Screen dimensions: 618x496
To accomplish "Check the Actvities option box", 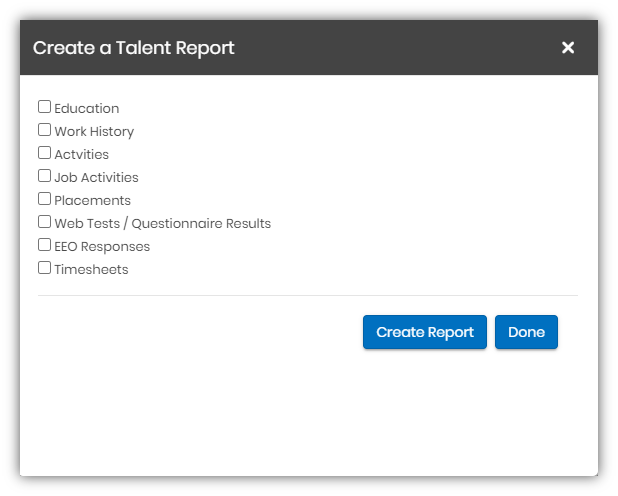I will (x=44, y=153).
